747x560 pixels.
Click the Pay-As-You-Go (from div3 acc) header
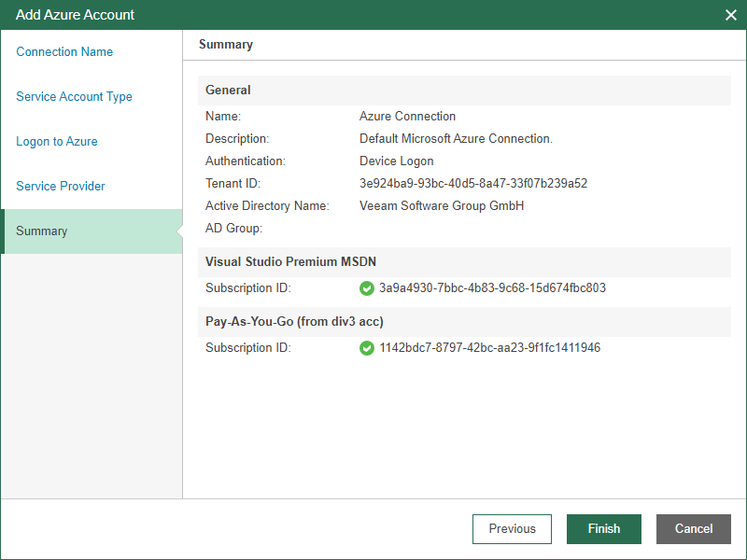click(x=294, y=322)
